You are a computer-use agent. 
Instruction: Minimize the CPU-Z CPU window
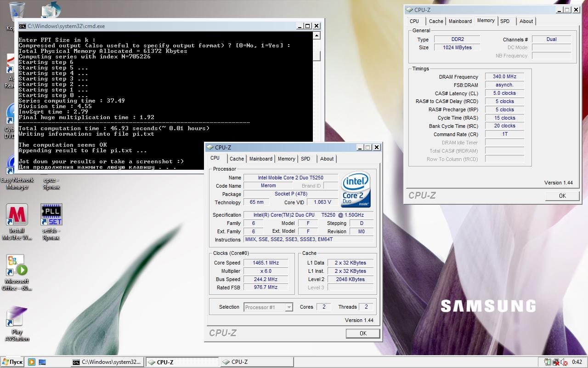tap(360, 148)
